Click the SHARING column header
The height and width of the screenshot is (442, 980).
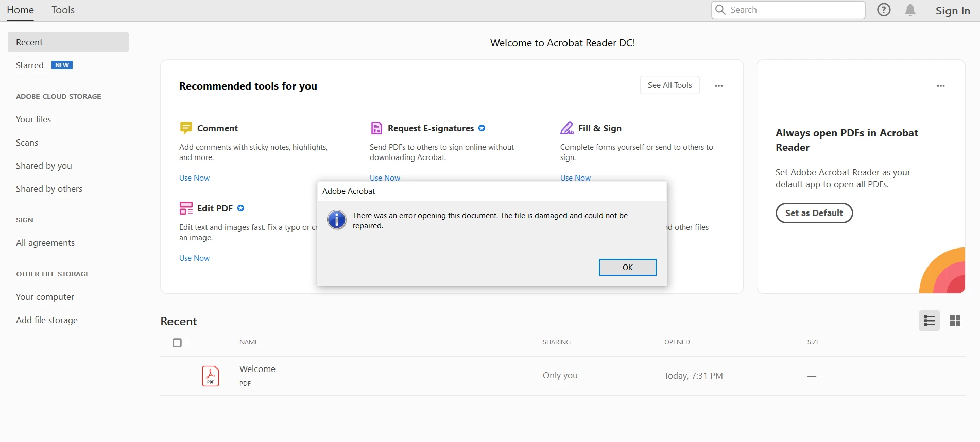(x=557, y=342)
